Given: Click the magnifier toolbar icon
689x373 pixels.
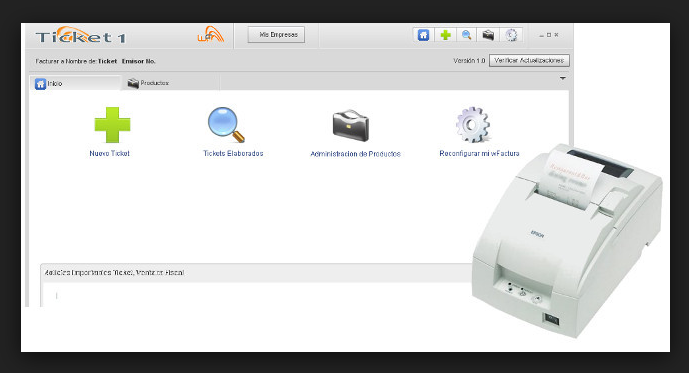Looking at the screenshot, I should [x=467, y=35].
